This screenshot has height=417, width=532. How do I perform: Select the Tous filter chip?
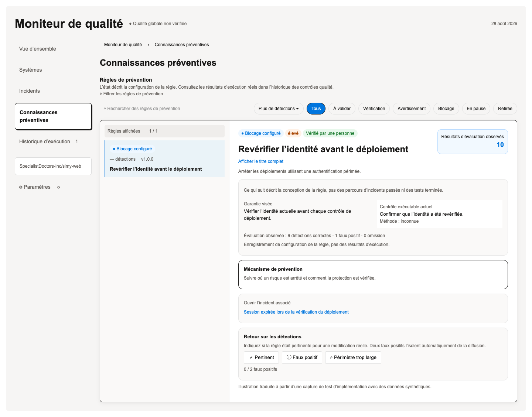tap(316, 109)
